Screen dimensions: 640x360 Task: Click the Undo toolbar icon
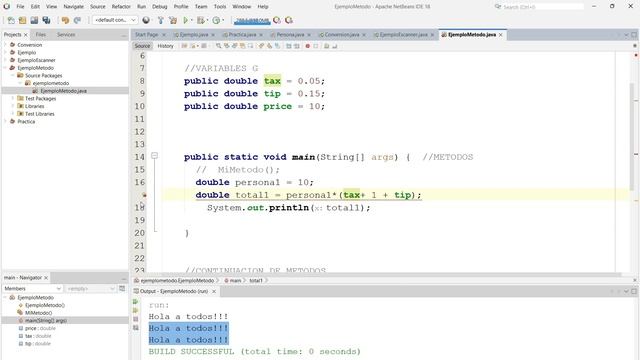click(65, 20)
